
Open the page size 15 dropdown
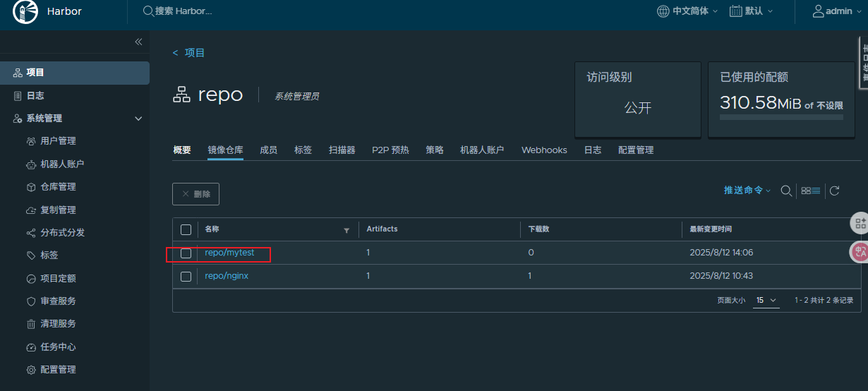tap(766, 301)
